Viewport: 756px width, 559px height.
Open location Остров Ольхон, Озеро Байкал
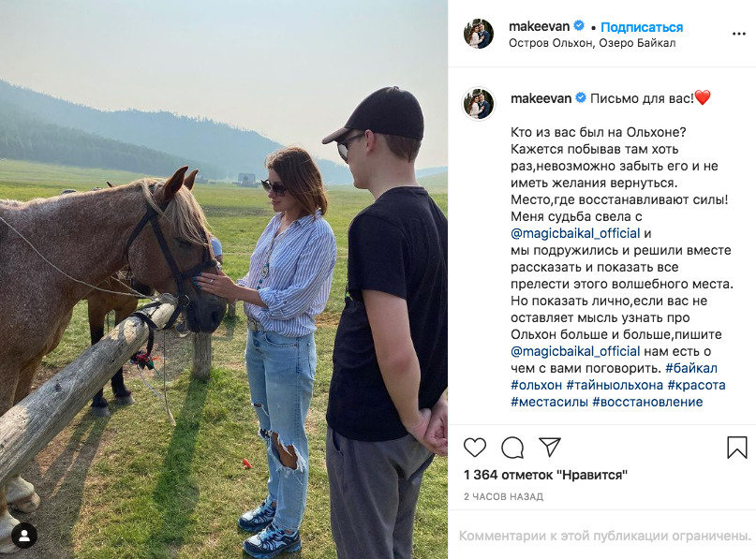(592, 43)
